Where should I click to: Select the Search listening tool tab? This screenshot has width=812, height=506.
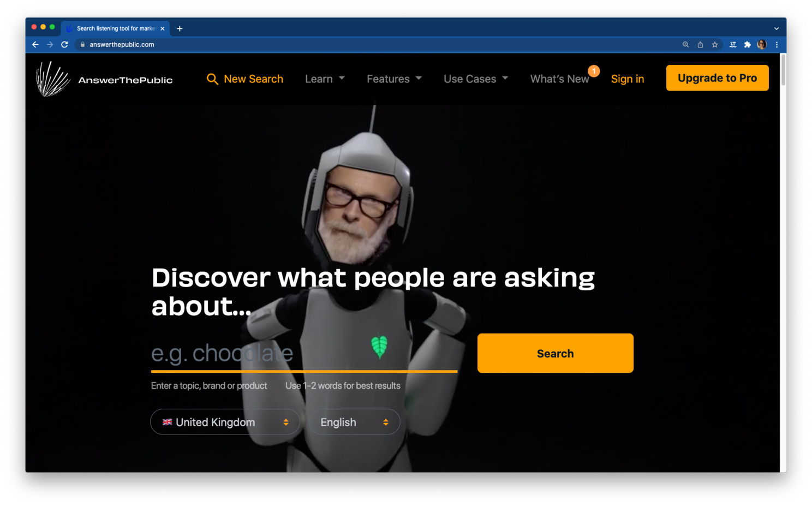pyautogui.click(x=115, y=28)
